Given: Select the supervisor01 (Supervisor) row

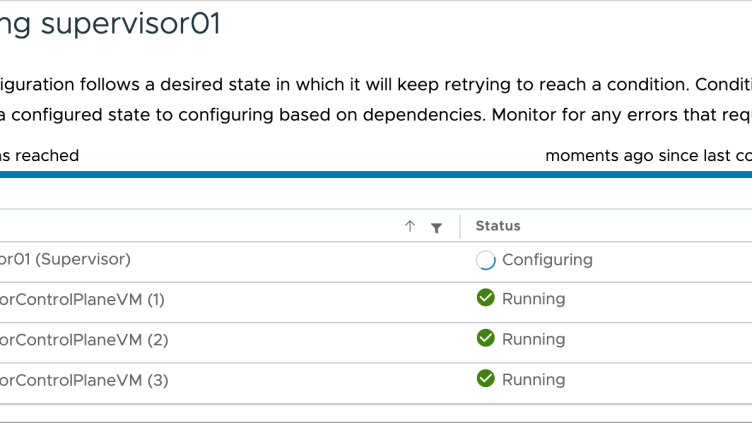Looking at the screenshot, I should [66, 259].
